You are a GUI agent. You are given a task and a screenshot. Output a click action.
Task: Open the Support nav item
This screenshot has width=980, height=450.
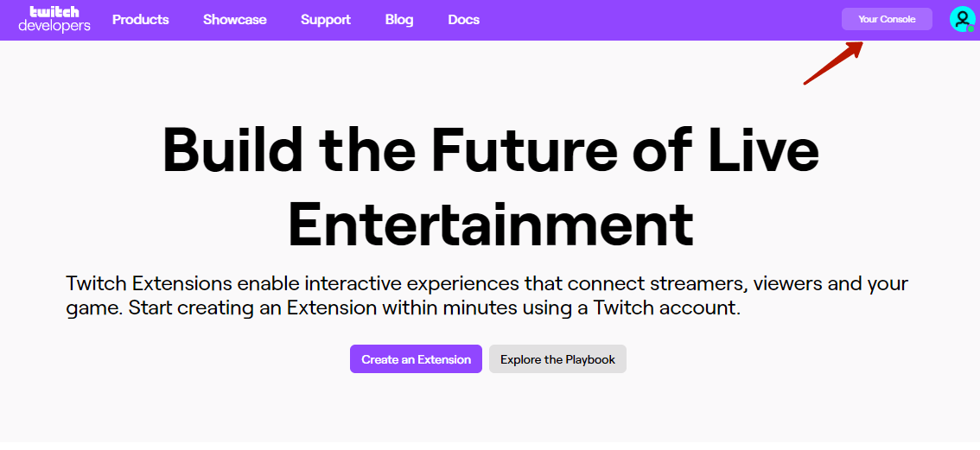pos(326,20)
